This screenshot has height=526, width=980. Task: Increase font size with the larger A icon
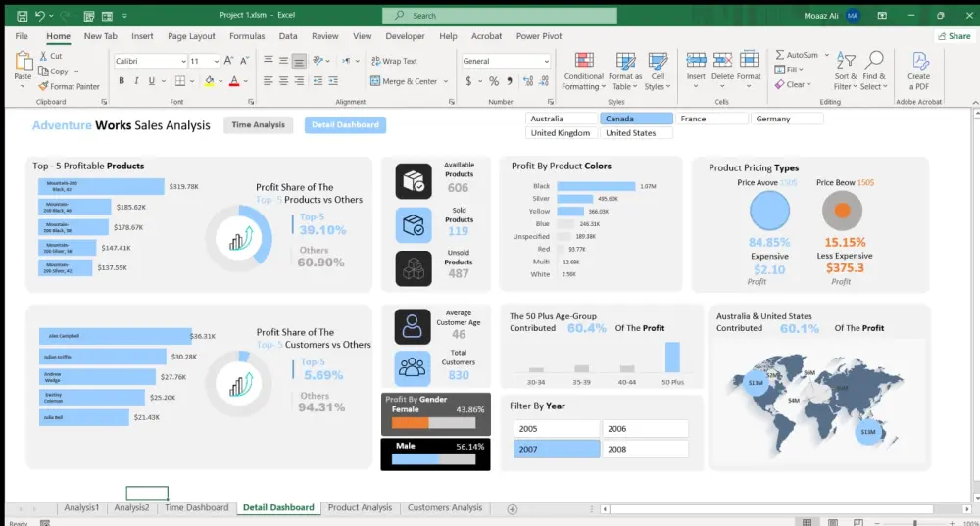228,61
